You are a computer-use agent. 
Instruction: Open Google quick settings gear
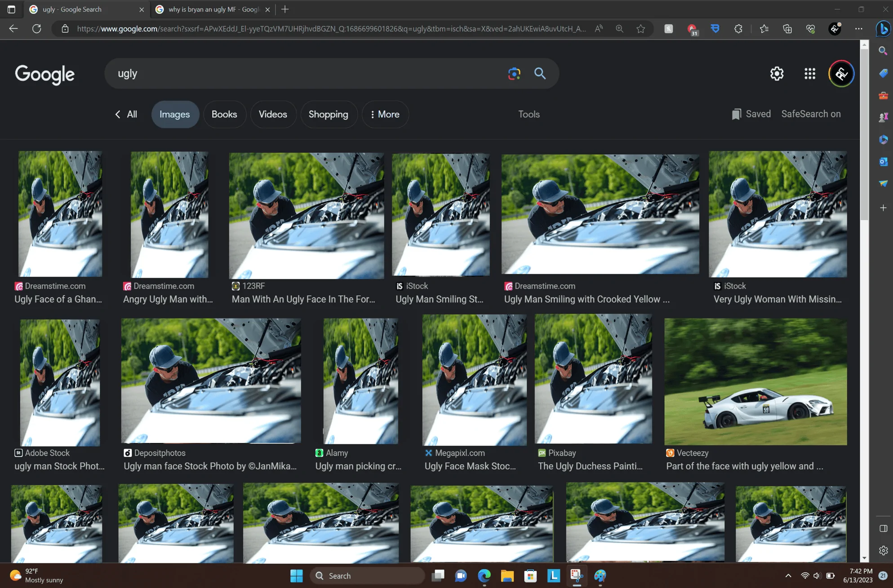pyautogui.click(x=777, y=74)
